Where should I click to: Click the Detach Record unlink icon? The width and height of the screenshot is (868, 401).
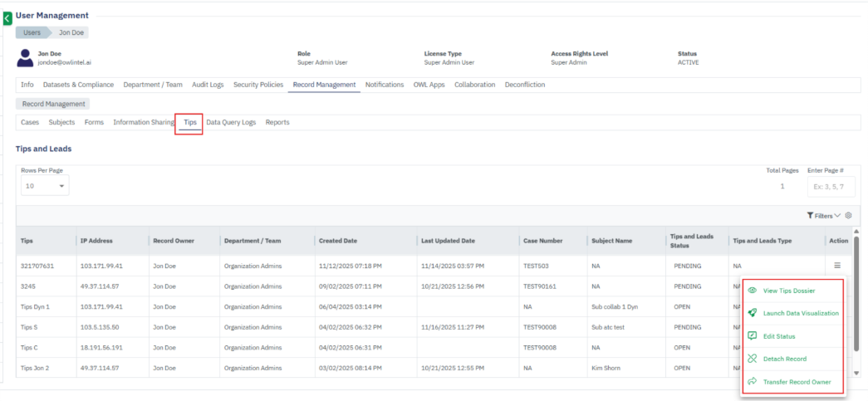tap(752, 359)
